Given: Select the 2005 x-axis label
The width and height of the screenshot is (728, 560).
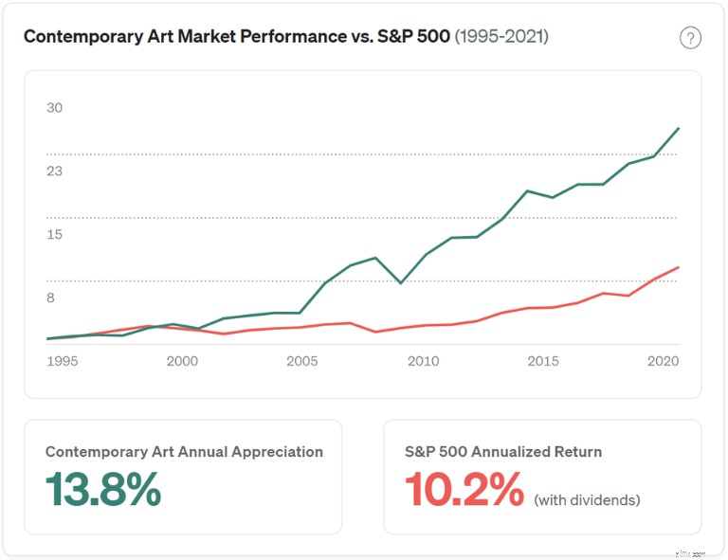Looking at the screenshot, I should [301, 361].
